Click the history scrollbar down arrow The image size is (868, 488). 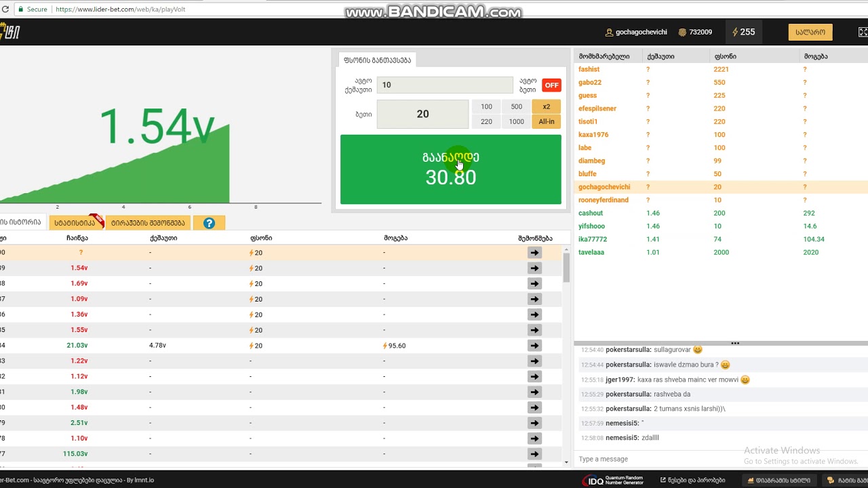566,462
